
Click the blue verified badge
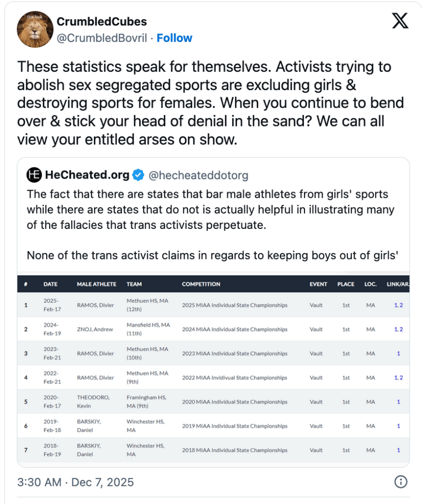[x=139, y=175]
